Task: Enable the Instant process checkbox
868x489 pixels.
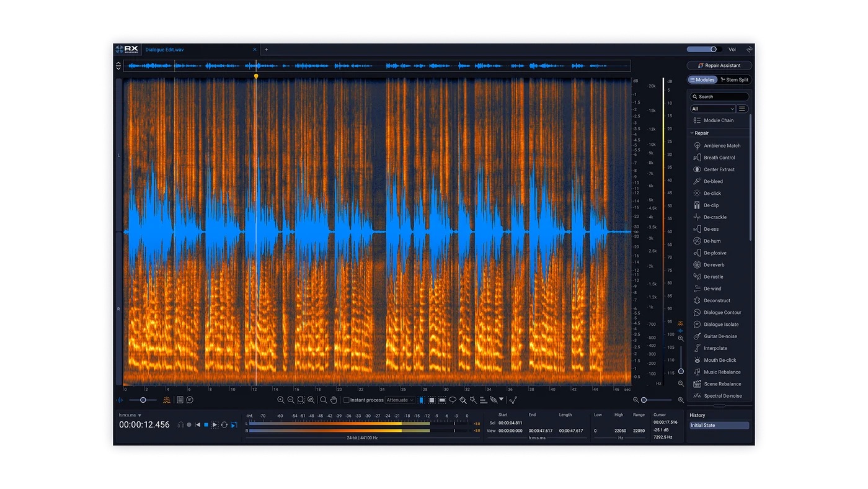Action: pyautogui.click(x=346, y=400)
